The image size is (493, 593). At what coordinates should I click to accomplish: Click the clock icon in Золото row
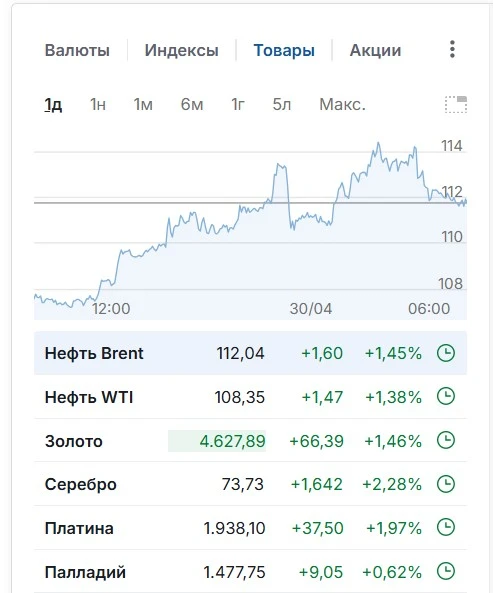[x=446, y=441]
